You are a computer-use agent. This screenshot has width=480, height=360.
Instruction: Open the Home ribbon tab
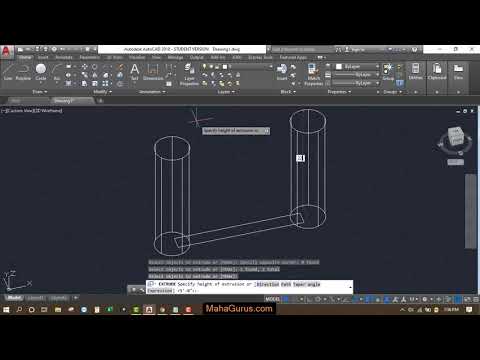tap(25, 57)
